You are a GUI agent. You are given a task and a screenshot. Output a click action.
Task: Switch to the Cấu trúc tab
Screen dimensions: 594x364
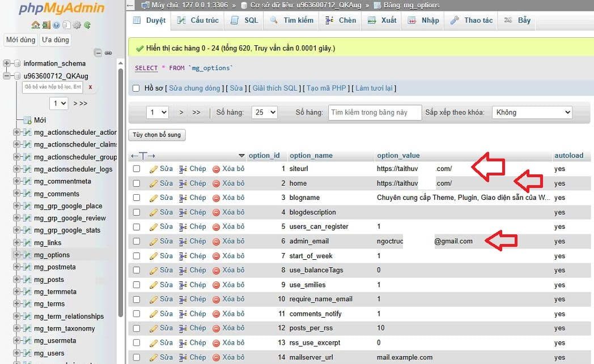pos(198,20)
